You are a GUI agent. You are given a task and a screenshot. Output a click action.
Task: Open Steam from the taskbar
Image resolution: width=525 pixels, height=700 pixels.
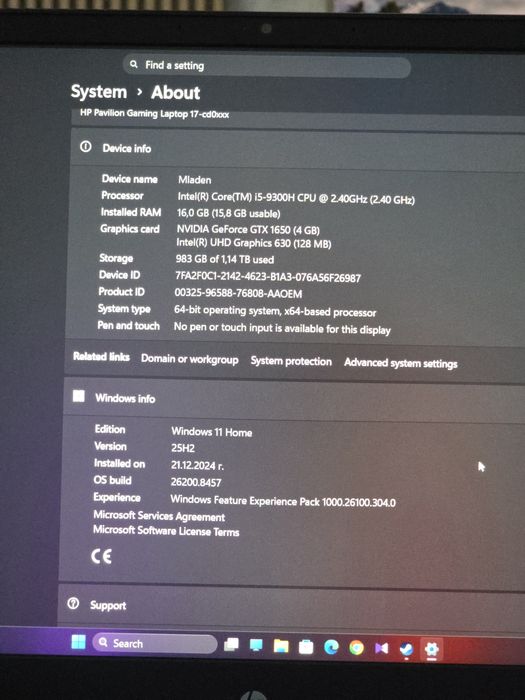pyautogui.click(x=406, y=649)
